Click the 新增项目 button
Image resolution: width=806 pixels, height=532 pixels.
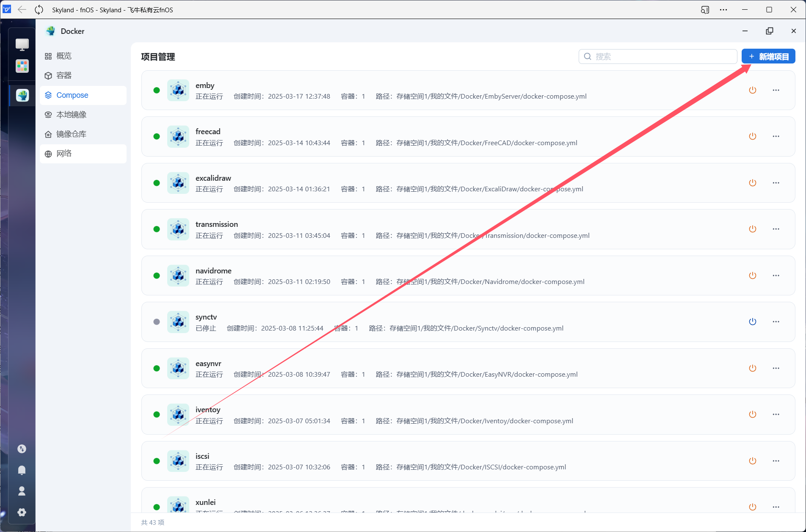coord(768,56)
